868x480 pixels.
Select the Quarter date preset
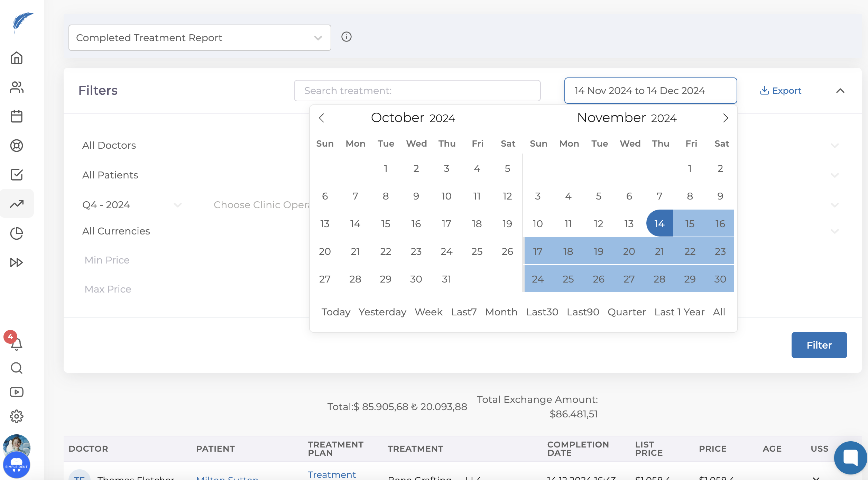click(x=626, y=312)
